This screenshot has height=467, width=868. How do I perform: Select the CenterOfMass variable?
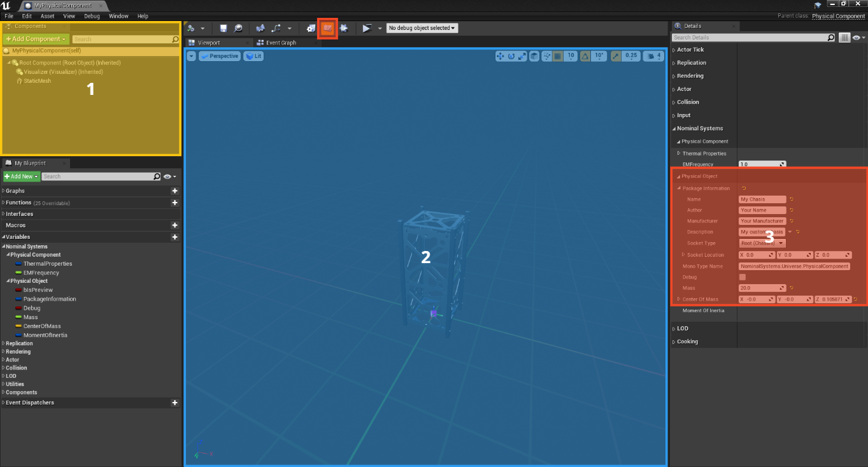click(42, 326)
